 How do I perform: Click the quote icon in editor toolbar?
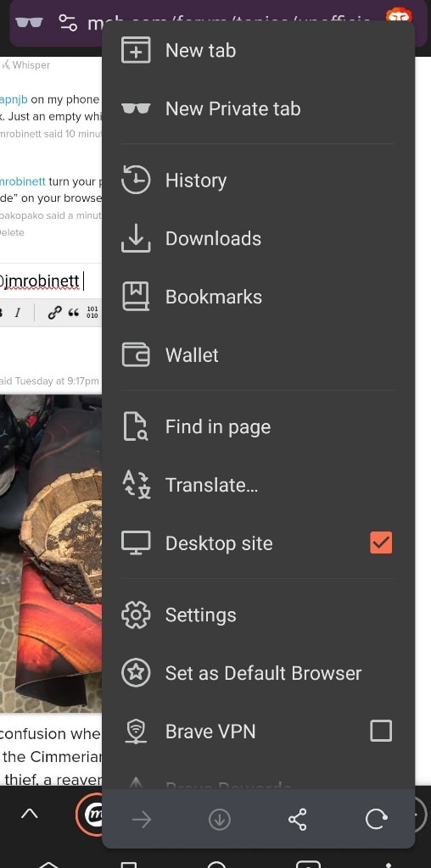(73, 313)
